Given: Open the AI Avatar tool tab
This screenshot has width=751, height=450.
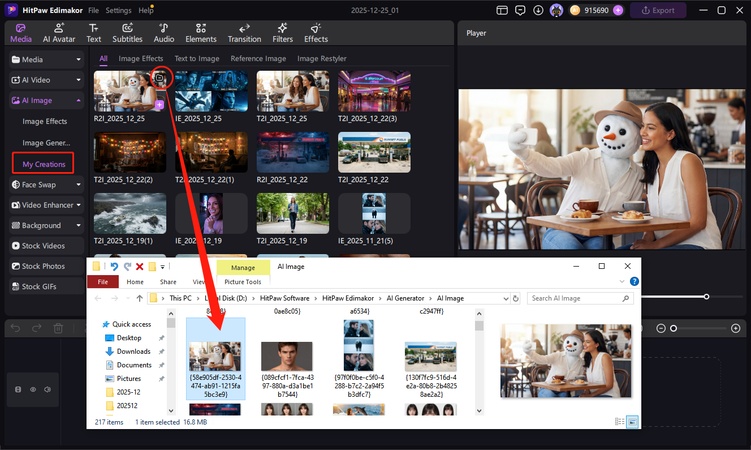Looking at the screenshot, I should tap(58, 32).
